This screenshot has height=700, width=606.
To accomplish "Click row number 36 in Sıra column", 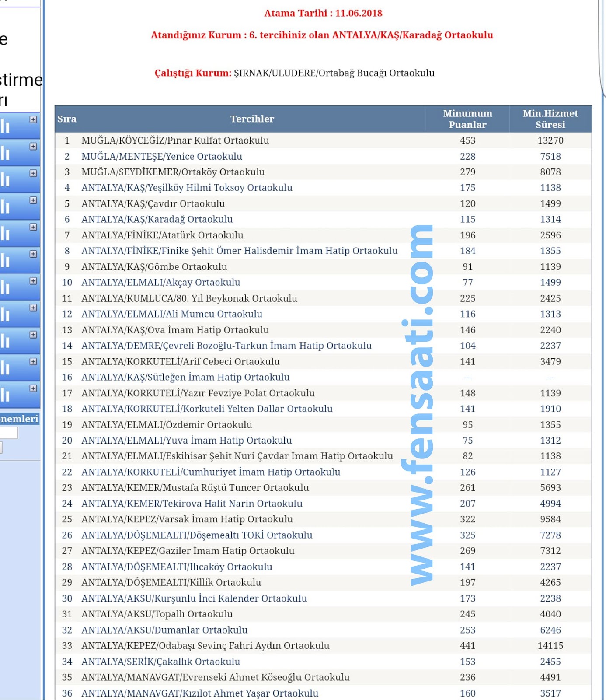I will 67,693.
